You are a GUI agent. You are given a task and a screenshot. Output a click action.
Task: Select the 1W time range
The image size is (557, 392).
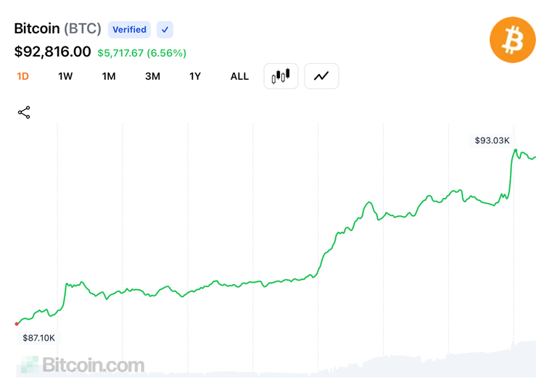click(65, 76)
